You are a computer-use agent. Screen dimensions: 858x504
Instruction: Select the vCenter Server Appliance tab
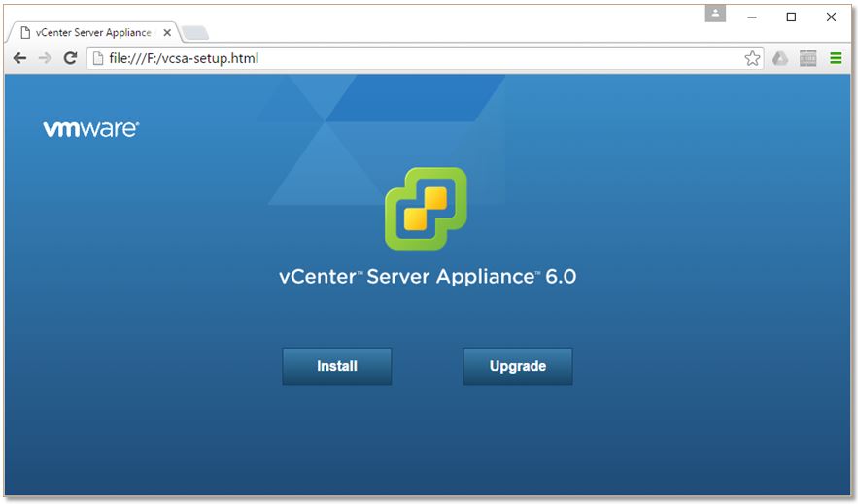92,33
